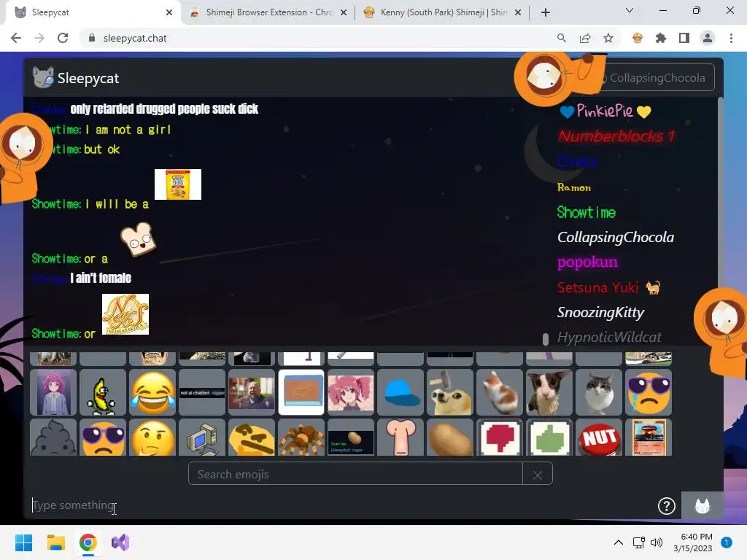Close the Shimeji Browser Extension tab
Viewport: 747px width, 560px height.
tap(344, 13)
